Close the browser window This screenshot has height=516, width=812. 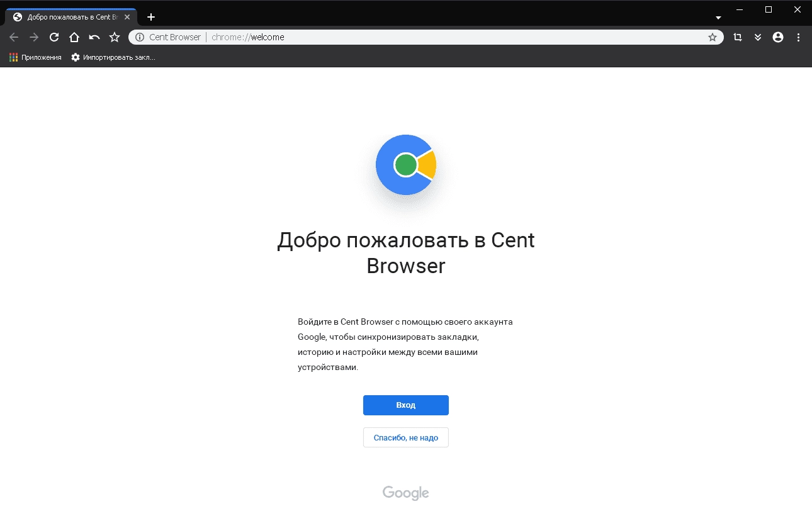798,9
